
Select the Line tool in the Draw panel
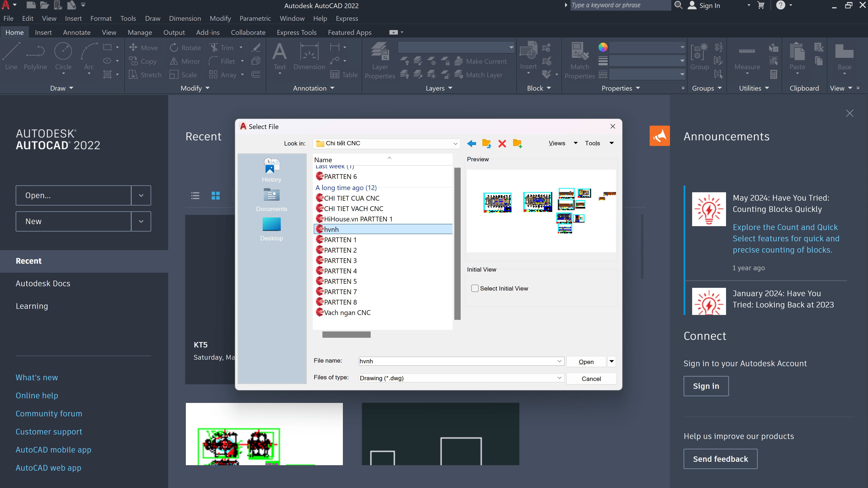(12, 56)
